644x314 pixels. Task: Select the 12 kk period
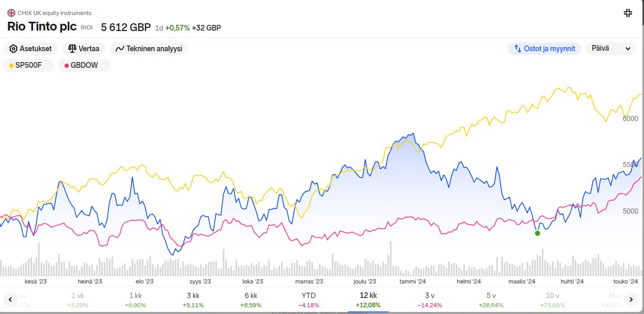(x=369, y=300)
